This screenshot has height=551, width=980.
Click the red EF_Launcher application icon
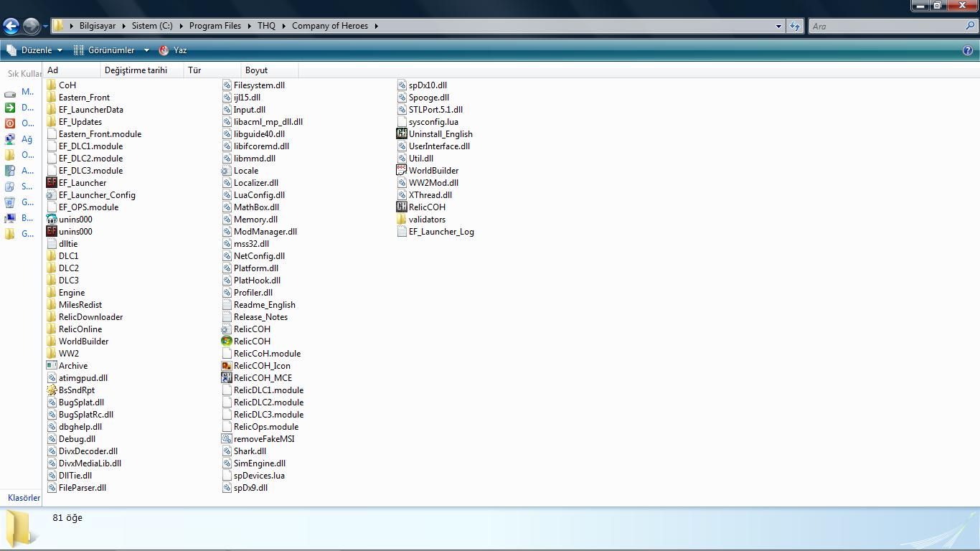click(x=52, y=183)
